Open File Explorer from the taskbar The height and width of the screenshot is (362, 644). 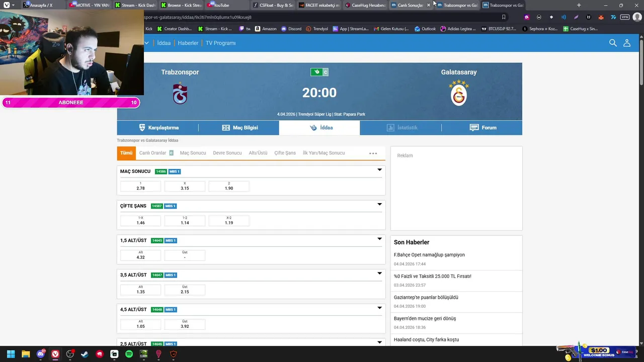26,354
